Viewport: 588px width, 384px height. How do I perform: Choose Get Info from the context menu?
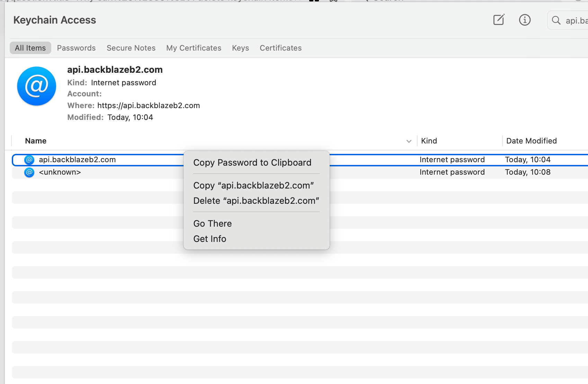(x=210, y=238)
